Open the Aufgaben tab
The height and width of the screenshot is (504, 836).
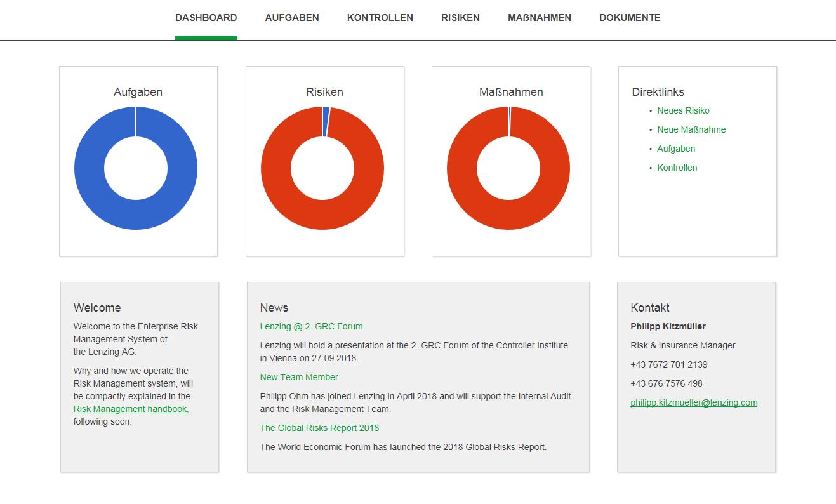click(292, 18)
